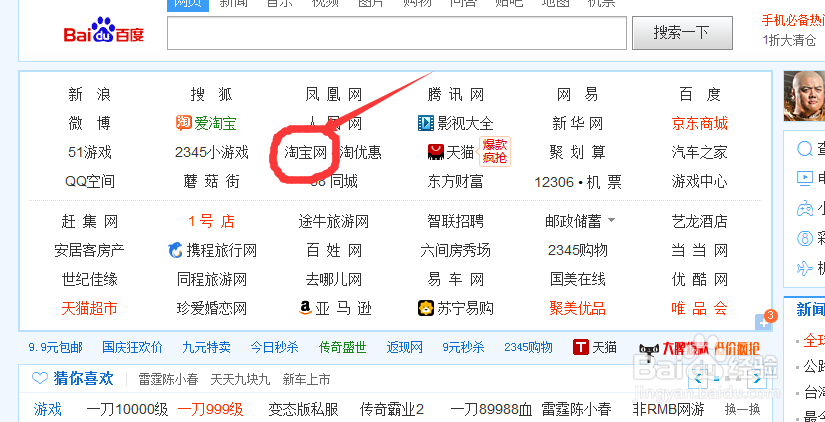Open the 国庆狂欢价 link
Viewport: 825px width, 422px height.
click(x=132, y=348)
